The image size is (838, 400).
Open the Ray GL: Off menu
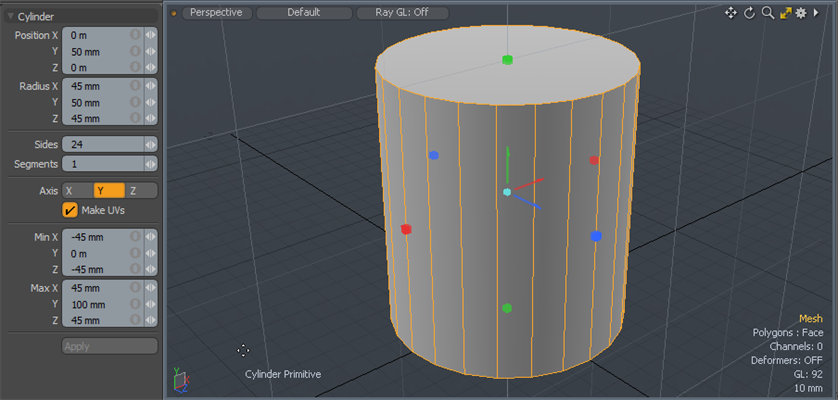402,13
